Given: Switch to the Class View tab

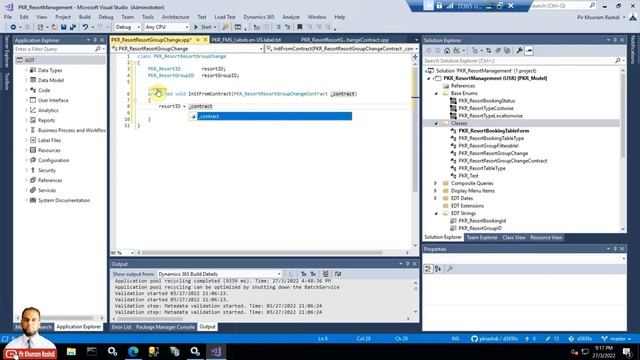Looking at the screenshot, I should [513, 237].
